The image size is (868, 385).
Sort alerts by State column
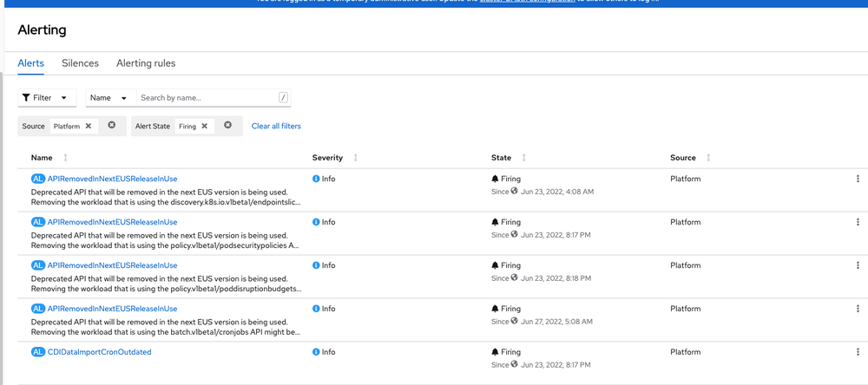(x=501, y=158)
